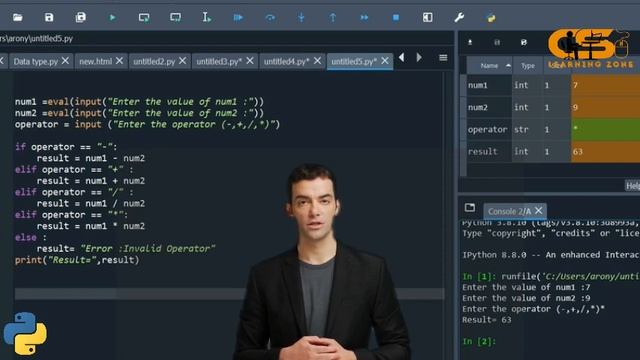Sort variables by the Name column

(489, 66)
